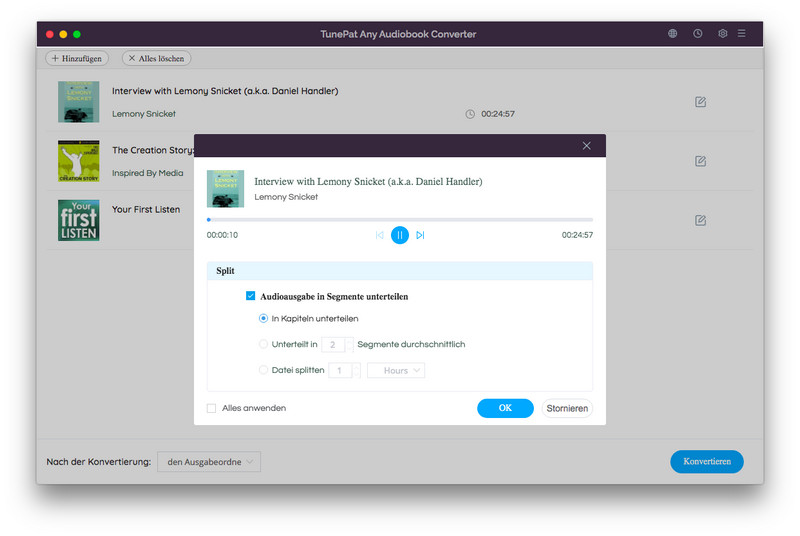Click Alles löschen button
The image size is (800, 536).
(x=157, y=58)
